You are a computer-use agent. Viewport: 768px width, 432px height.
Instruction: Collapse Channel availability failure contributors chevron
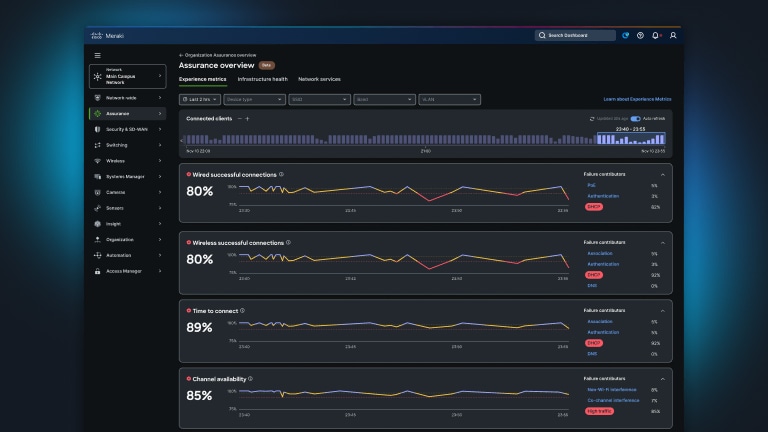[663, 379]
